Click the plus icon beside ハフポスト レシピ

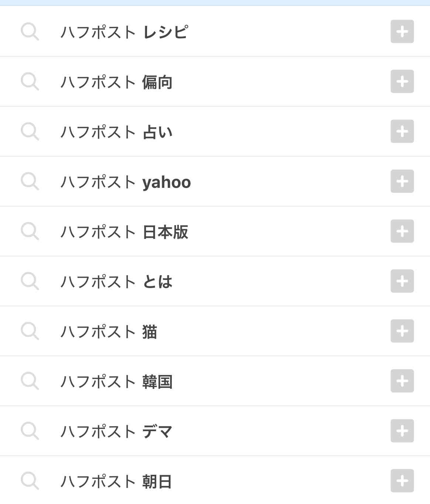point(402,31)
